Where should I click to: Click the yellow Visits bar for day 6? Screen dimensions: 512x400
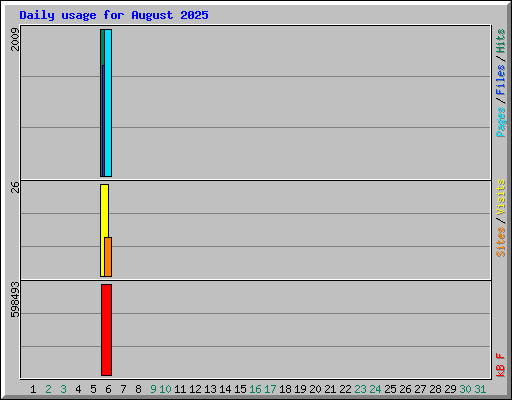tap(103, 230)
